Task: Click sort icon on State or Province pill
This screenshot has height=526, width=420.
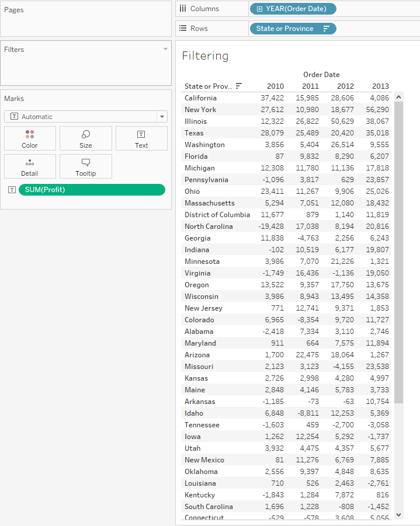Action: point(326,29)
